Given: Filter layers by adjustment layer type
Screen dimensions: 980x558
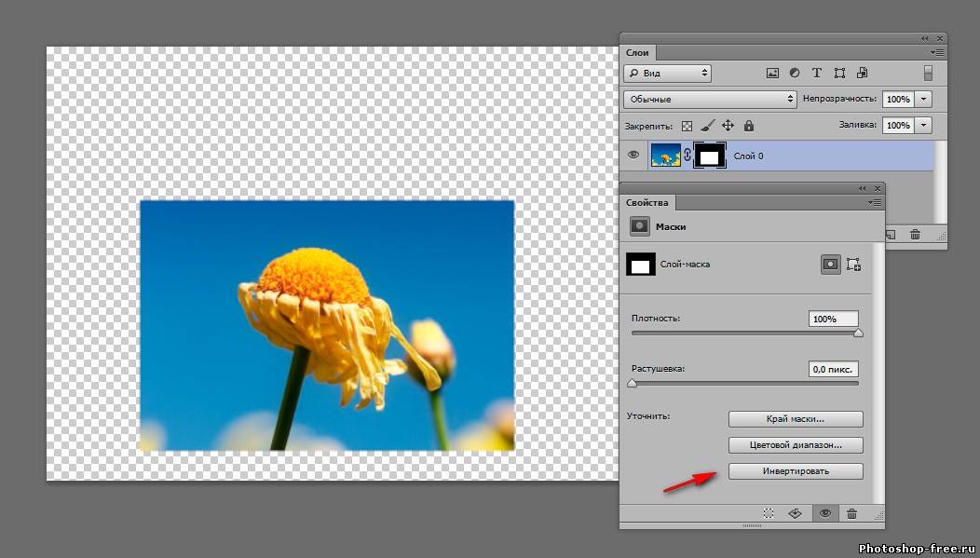Looking at the screenshot, I should pyautogui.click(x=795, y=73).
